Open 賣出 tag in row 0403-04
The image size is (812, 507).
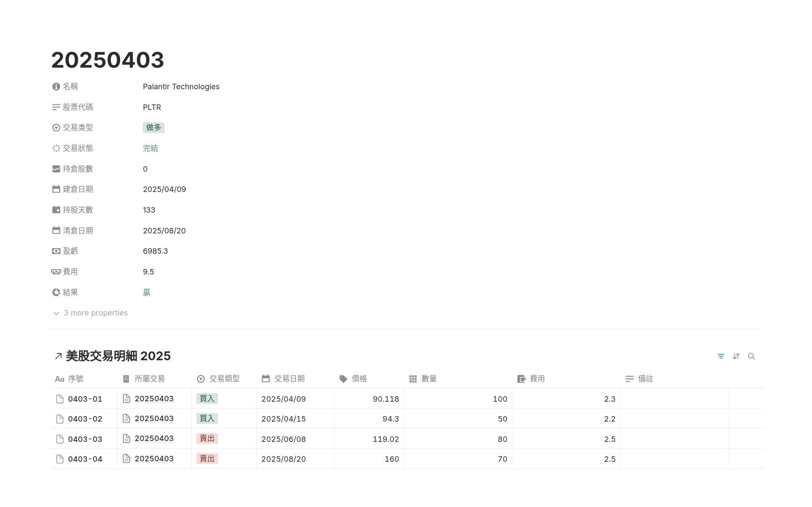tap(207, 459)
